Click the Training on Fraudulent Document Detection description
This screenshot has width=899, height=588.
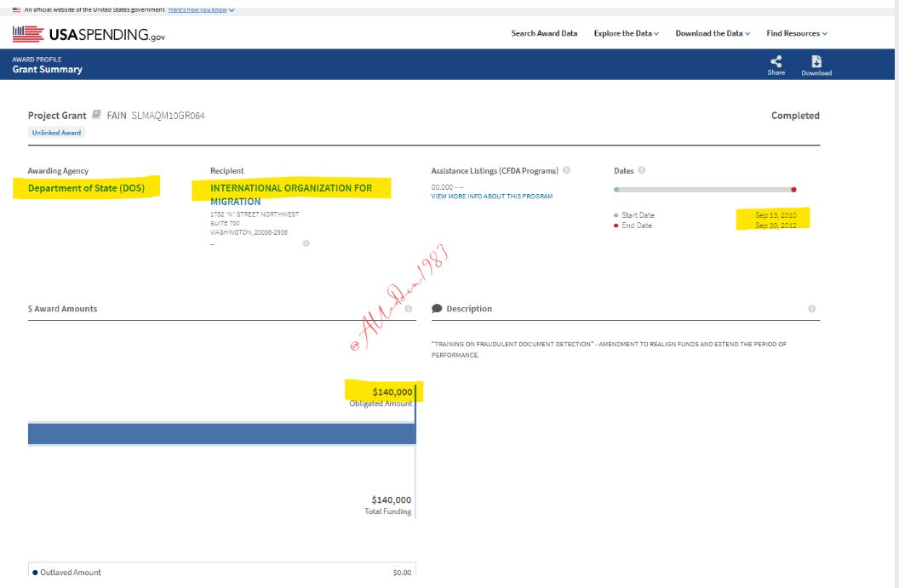(x=609, y=349)
